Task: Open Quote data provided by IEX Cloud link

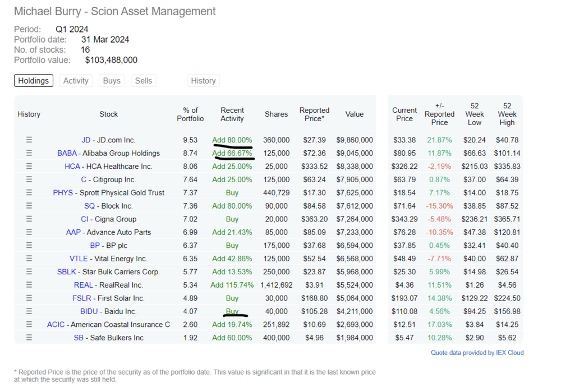Action: (x=477, y=353)
